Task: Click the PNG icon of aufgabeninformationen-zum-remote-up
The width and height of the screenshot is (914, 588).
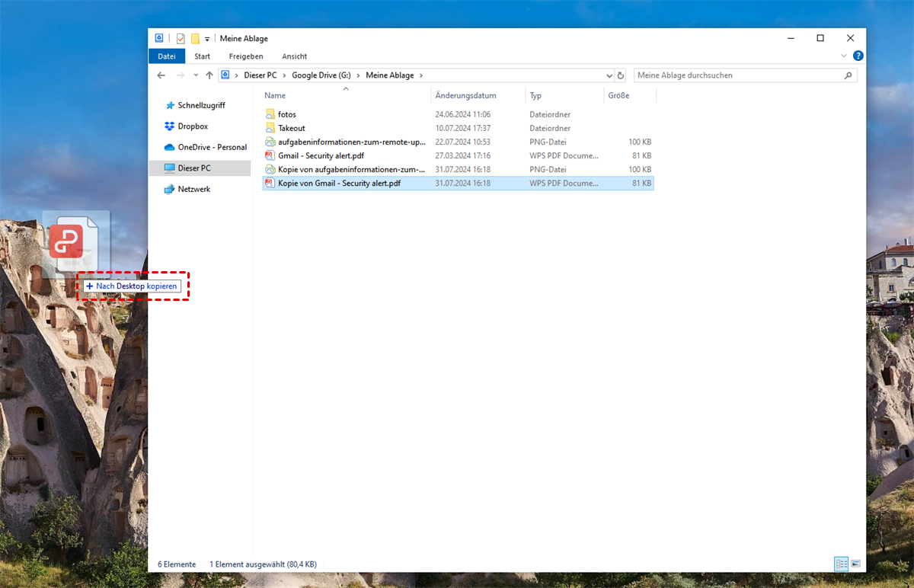Action: pyautogui.click(x=270, y=142)
